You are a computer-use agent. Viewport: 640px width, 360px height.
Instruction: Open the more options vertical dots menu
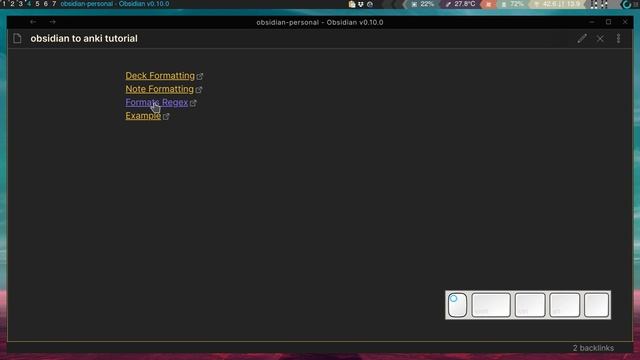pos(618,38)
